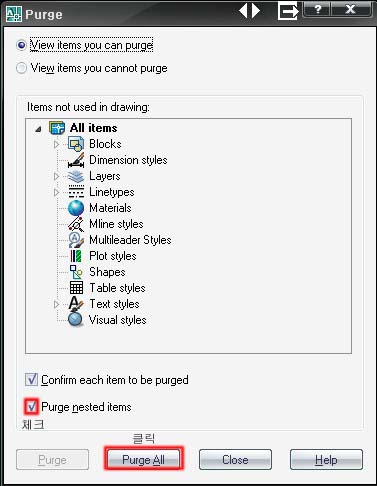
Task: Select the Visual styles icon
Action: (76, 319)
